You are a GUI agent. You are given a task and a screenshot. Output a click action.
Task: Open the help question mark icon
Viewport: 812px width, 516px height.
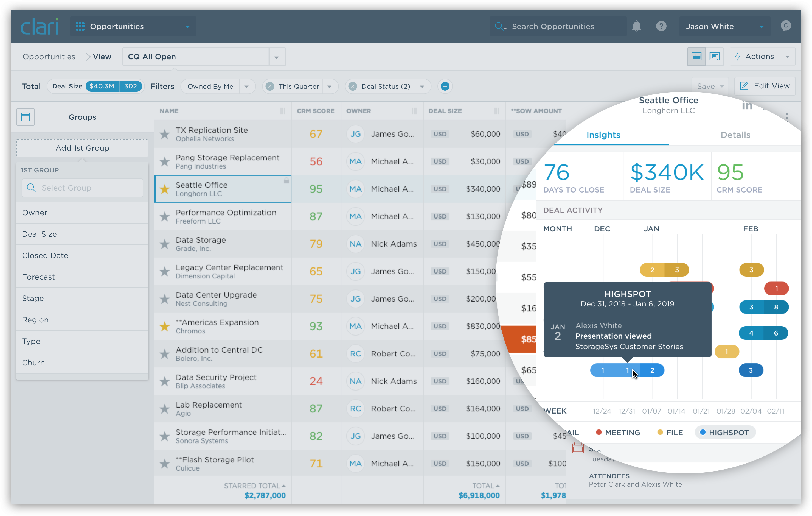[661, 26]
